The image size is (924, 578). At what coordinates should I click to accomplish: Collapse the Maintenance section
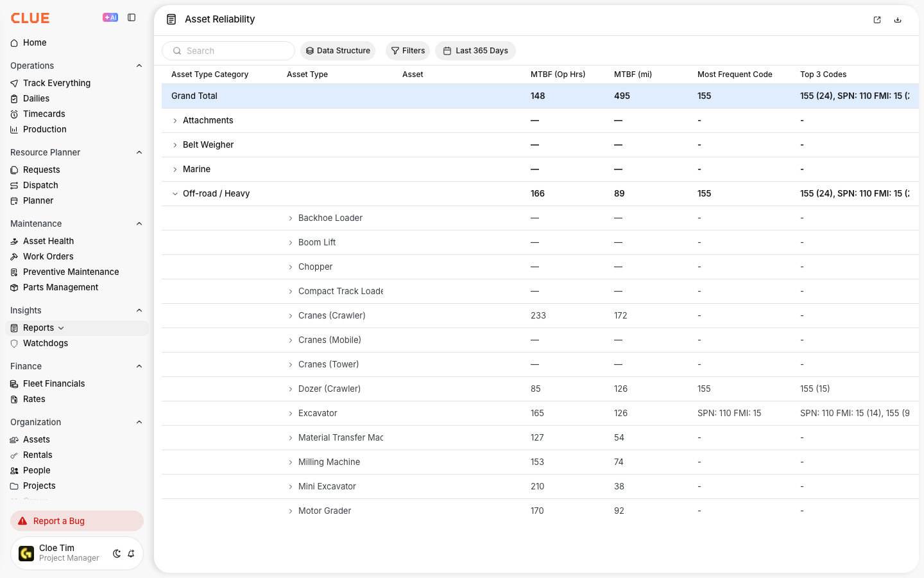139,223
